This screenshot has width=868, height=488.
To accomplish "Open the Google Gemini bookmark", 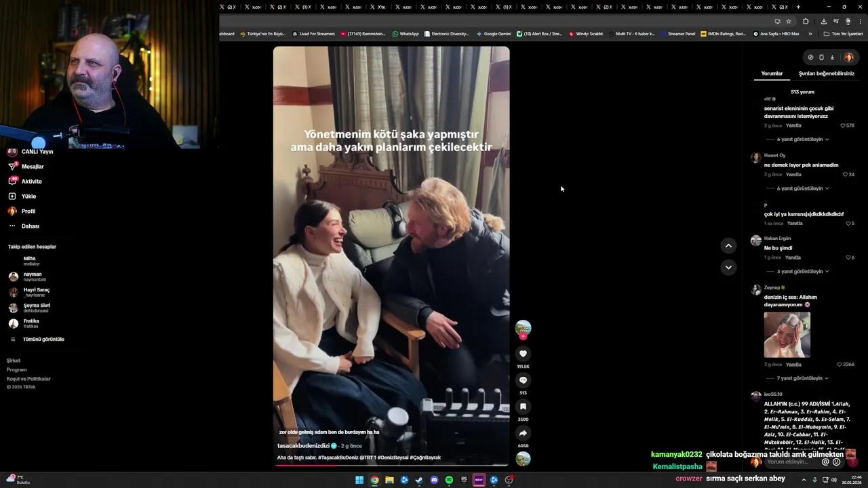I will point(494,34).
